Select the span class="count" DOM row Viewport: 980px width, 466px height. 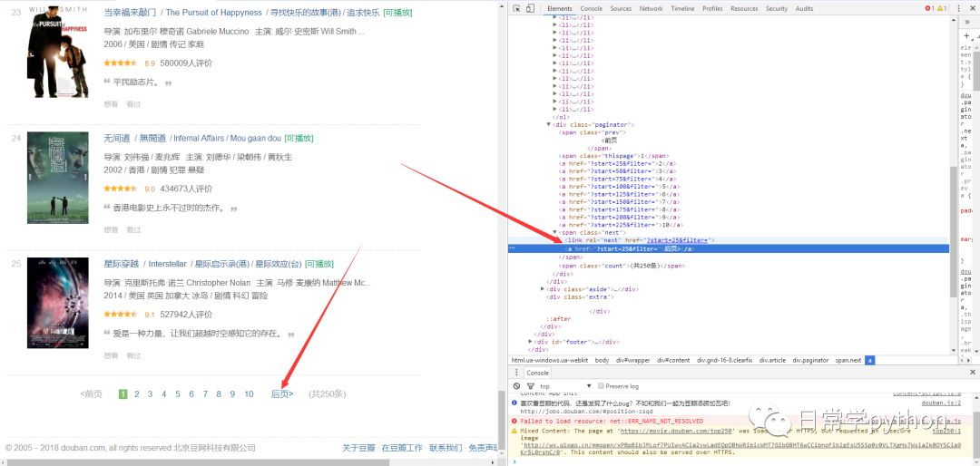coord(622,266)
